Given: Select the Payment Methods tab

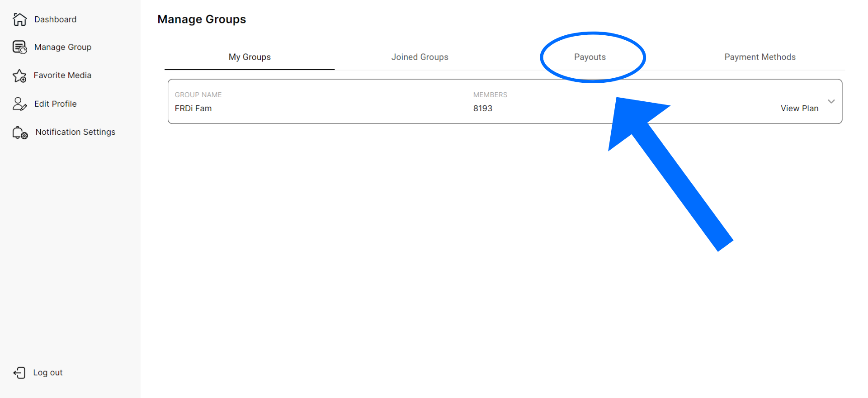Looking at the screenshot, I should 759,57.
